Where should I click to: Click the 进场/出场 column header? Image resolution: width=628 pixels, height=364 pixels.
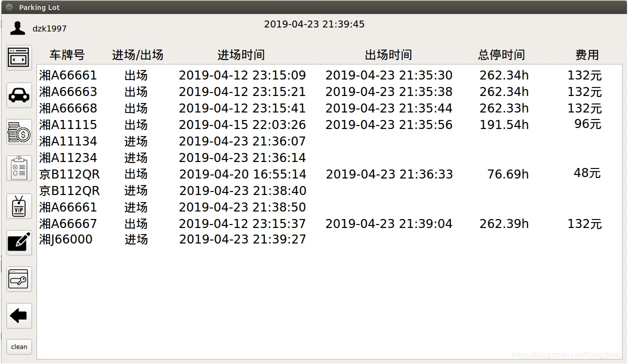point(138,55)
